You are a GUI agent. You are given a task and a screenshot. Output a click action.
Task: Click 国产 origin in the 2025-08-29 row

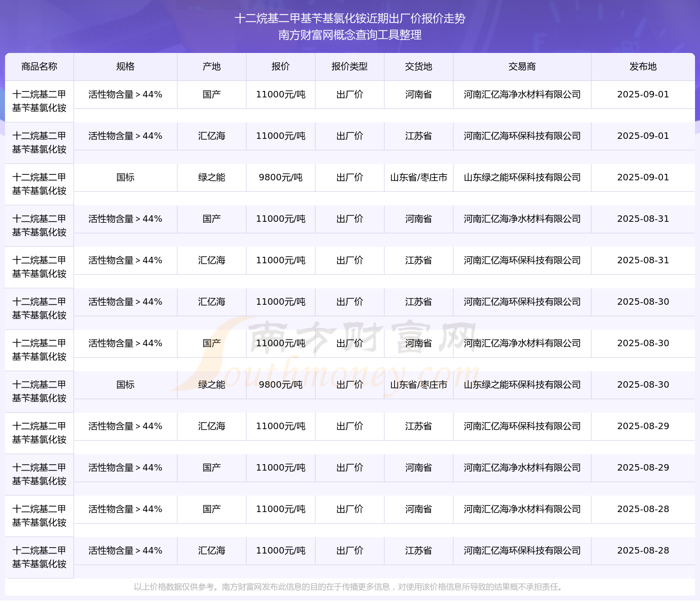tap(211, 468)
